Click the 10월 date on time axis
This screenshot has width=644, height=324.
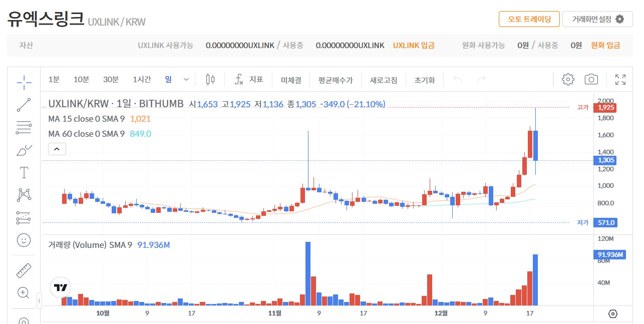pos(102,313)
